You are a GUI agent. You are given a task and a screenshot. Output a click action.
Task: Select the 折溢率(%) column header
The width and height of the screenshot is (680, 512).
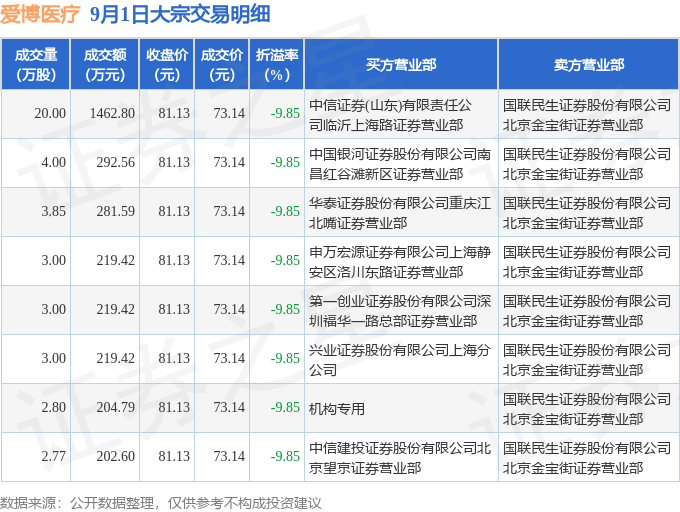(277, 65)
